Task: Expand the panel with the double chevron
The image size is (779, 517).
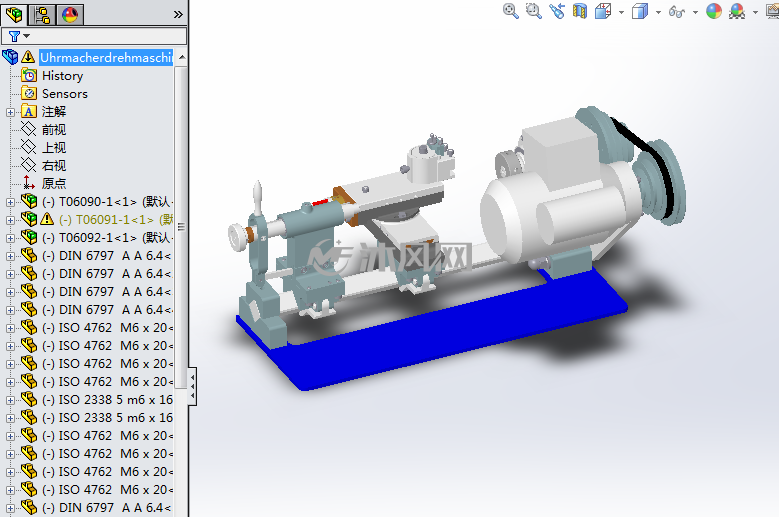Action: click(178, 14)
